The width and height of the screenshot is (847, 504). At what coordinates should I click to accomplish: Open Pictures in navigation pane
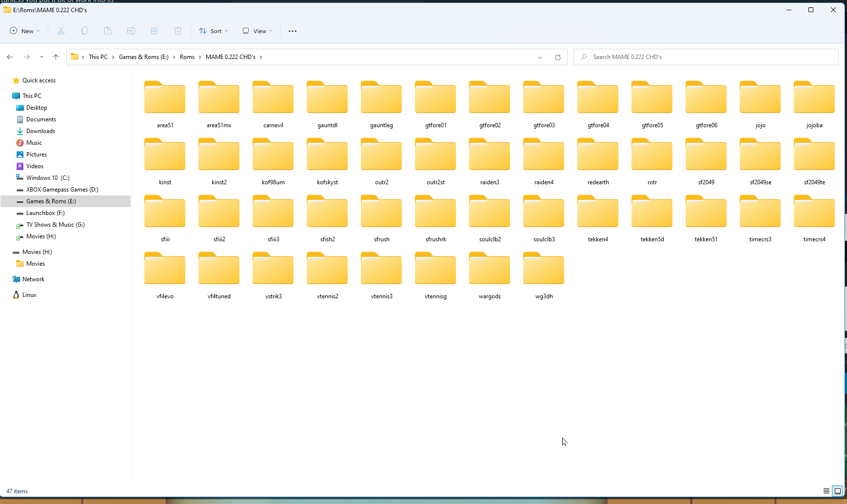tap(32, 155)
